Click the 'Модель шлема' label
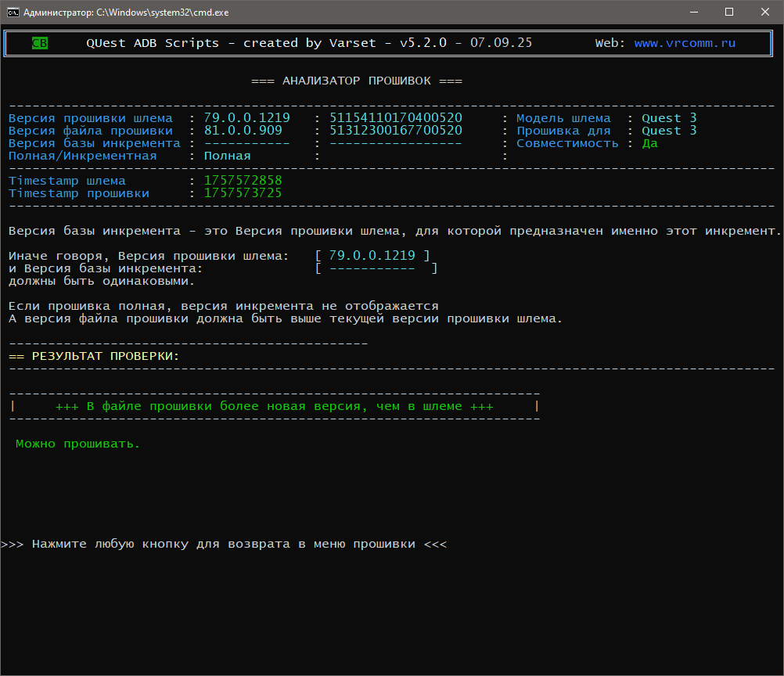Viewport: 784px width, 676px height. pyautogui.click(x=563, y=118)
